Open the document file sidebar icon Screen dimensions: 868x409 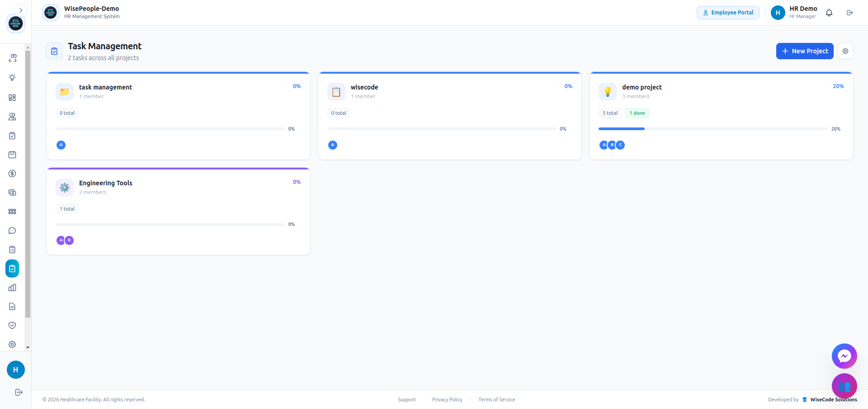coord(12,306)
